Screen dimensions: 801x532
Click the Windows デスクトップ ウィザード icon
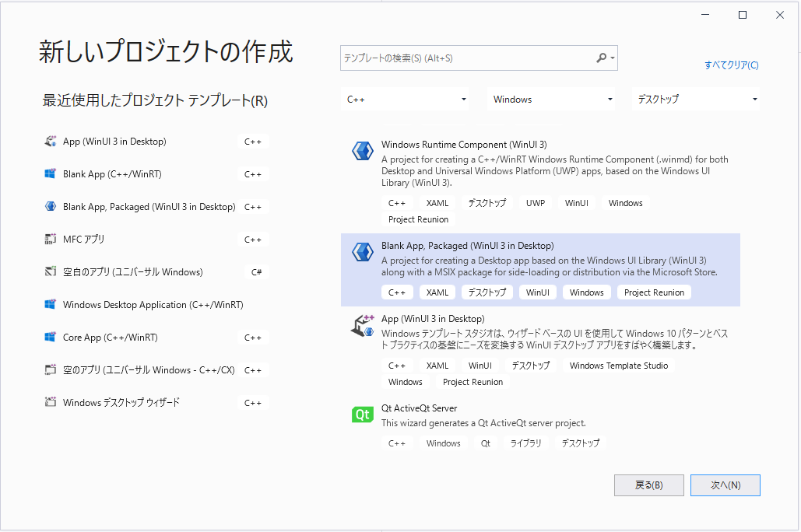click(50, 403)
